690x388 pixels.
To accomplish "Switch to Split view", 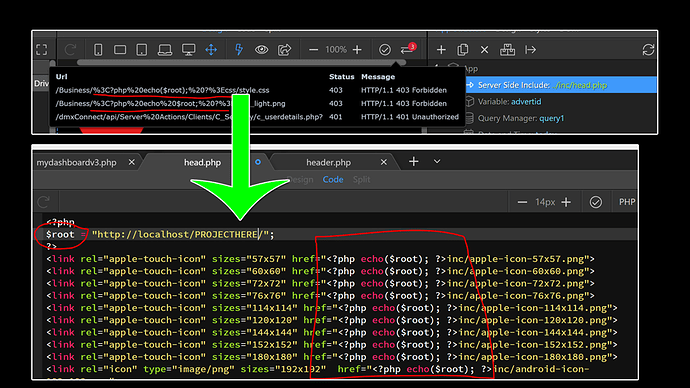I will coord(361,179).
